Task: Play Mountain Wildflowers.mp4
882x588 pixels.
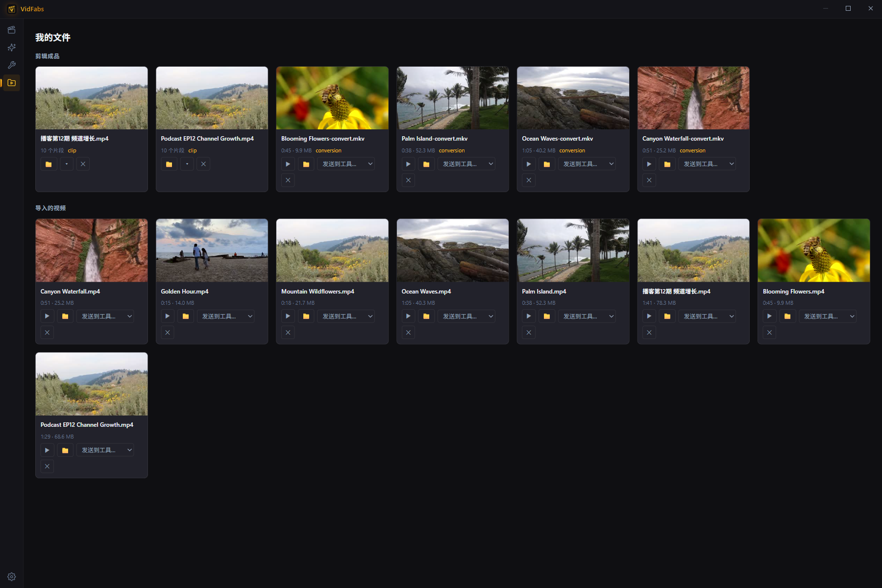Action: click(288, 317)
